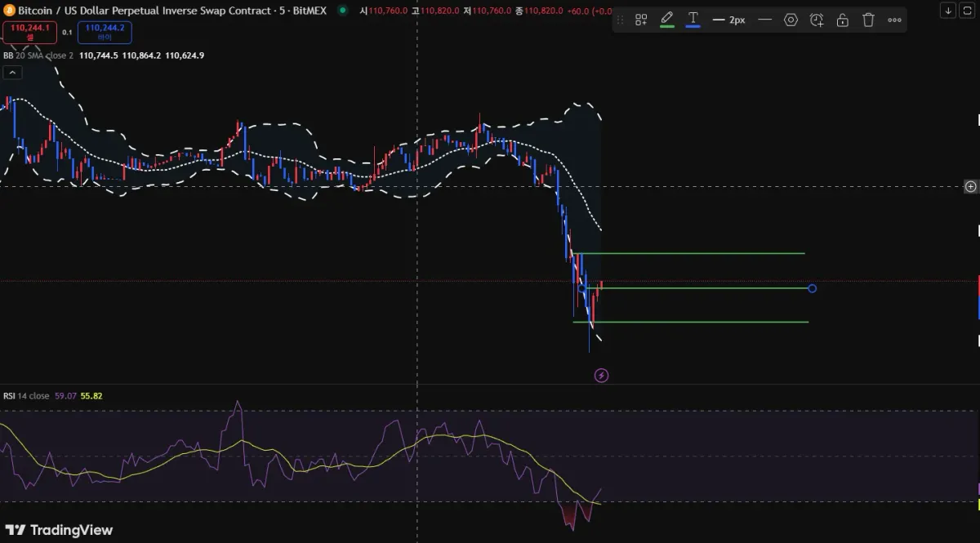Open the line style selector
The width and height of the screenshot is (980, 543).
764,20
